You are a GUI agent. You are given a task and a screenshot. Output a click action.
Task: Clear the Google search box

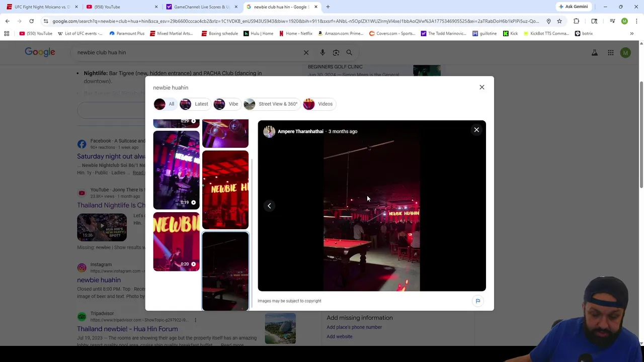click(306, 52)
